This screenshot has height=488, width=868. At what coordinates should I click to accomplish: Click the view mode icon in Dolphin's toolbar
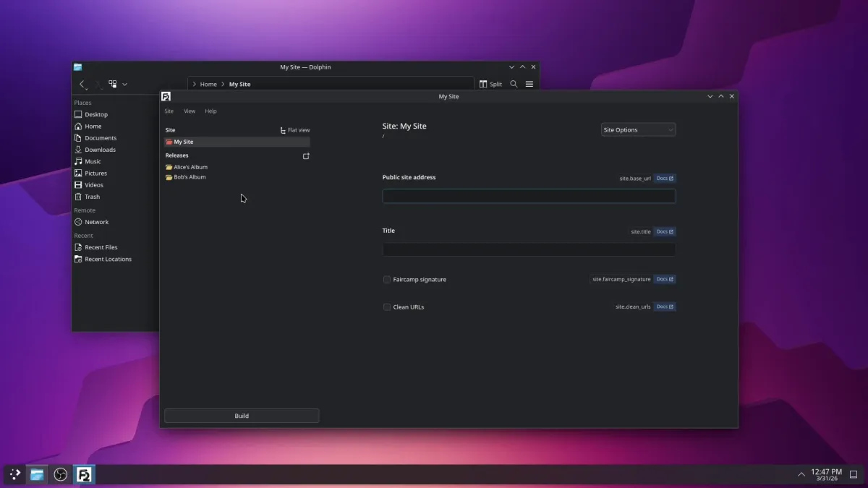[111, 84]
